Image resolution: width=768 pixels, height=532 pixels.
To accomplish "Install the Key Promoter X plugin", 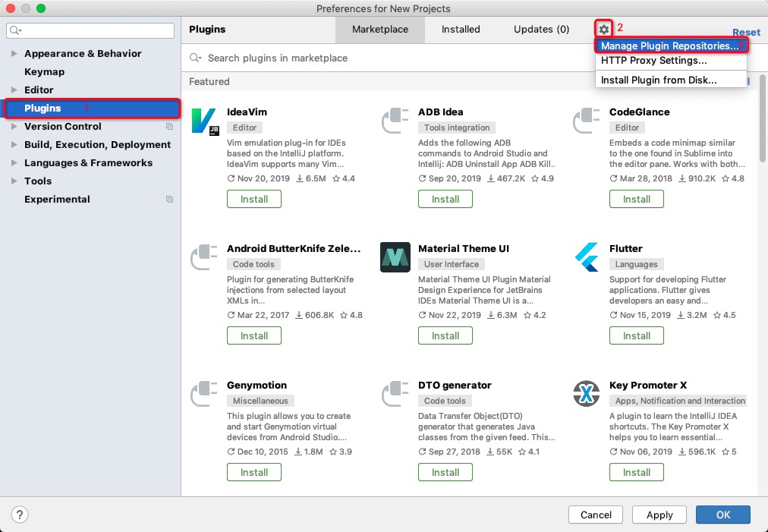I will 637,472.
